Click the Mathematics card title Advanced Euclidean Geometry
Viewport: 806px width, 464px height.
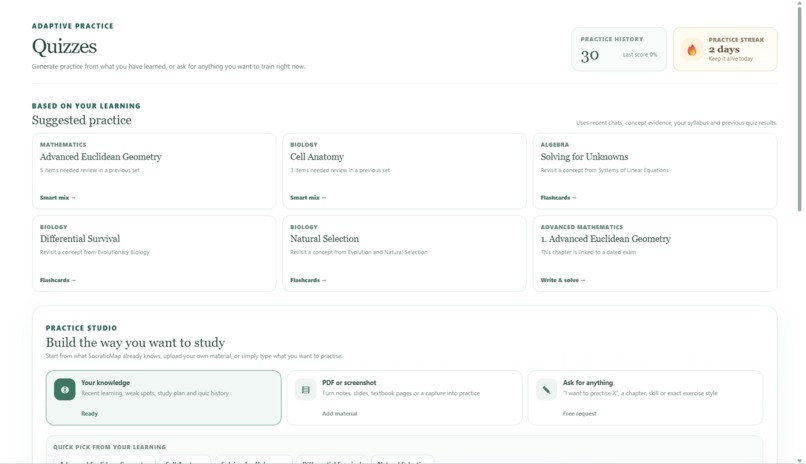(101, 157)
